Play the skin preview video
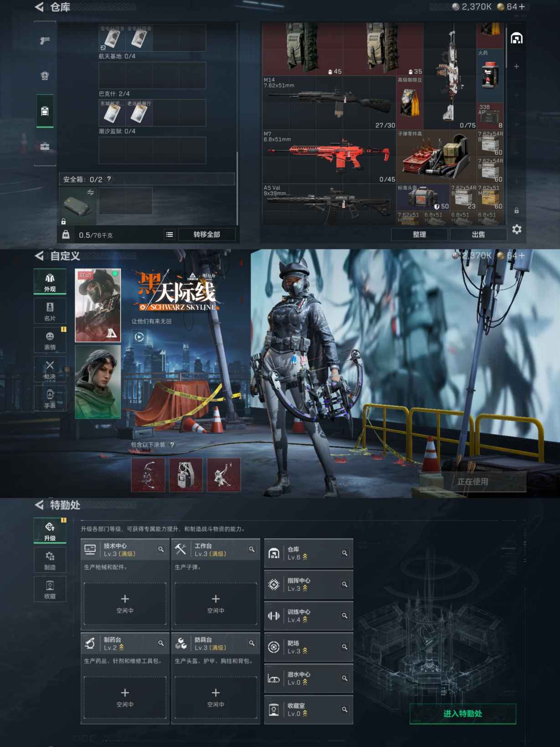This screenshot has height=747, width=560. coord(139,337)
